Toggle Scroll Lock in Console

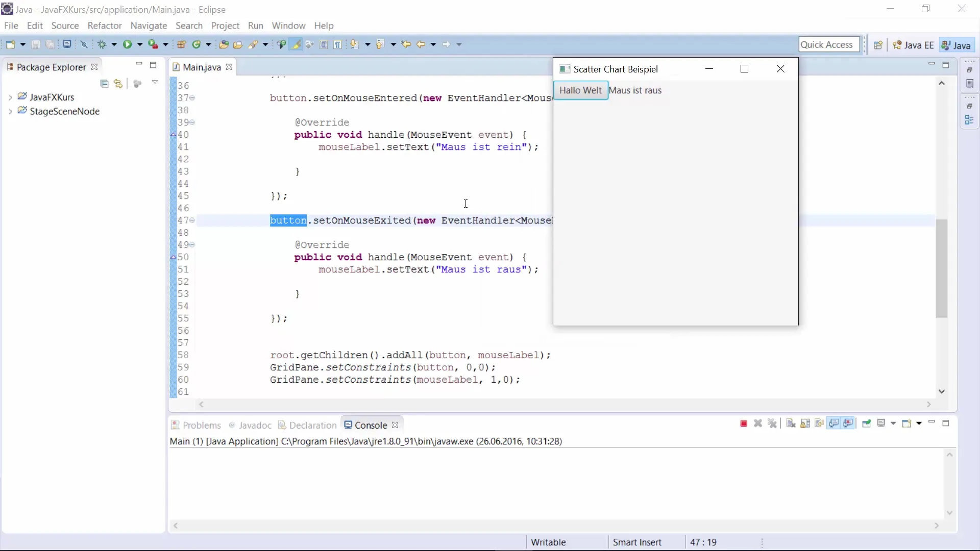click(x=805, y=423)
